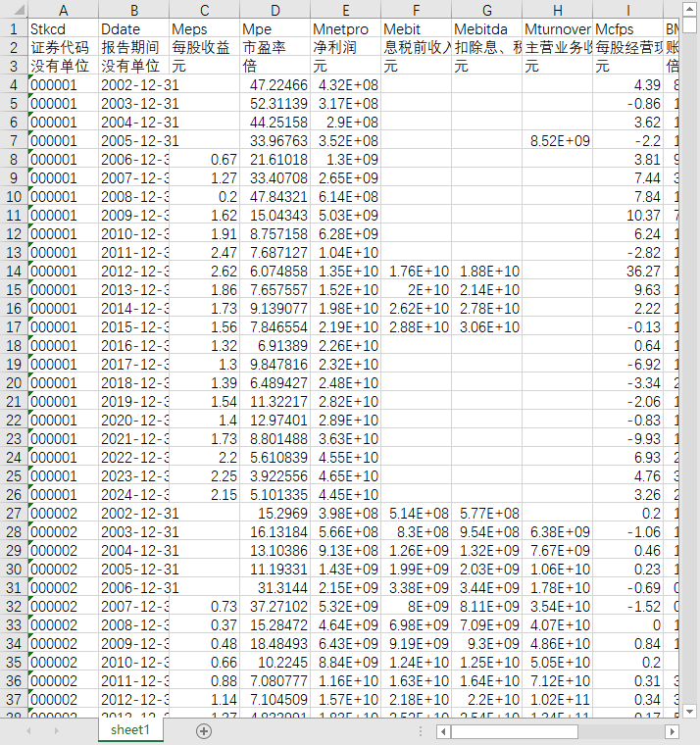Select row 14 header
Image resolution: width=700 pixels, height=745 pixels.
(14, 272)
